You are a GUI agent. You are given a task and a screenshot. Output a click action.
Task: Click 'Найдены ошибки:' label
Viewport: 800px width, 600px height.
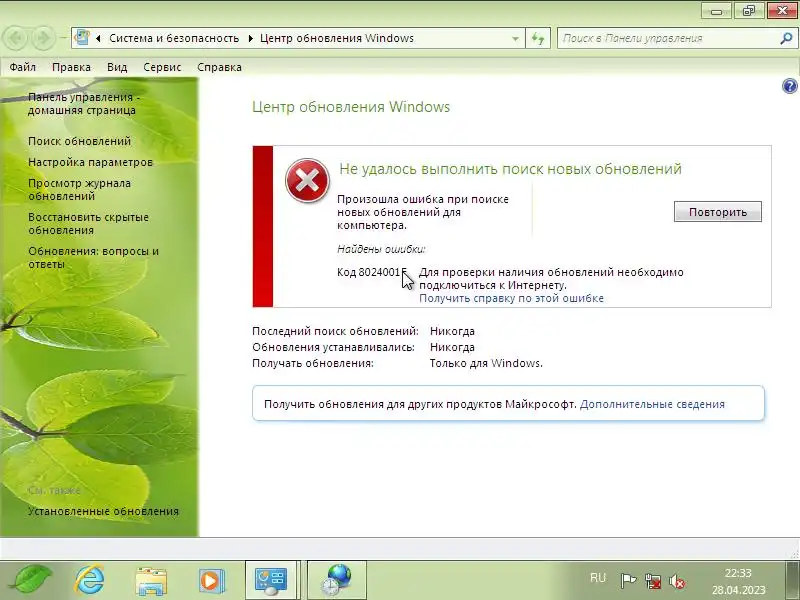click(x=381, y=249)
